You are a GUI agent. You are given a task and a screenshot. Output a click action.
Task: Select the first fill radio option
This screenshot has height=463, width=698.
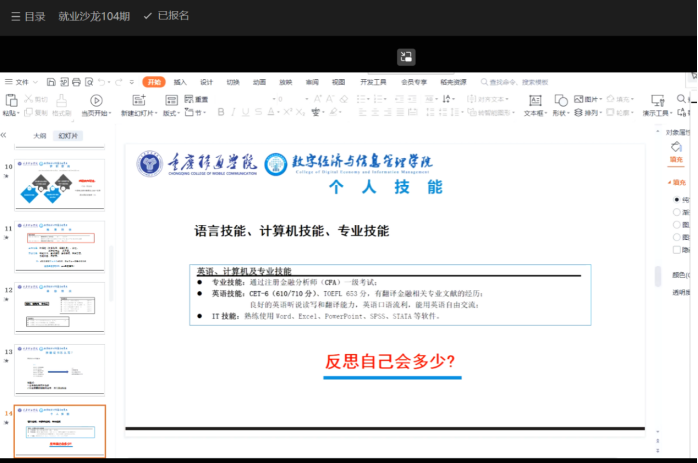tap(677, 199)
